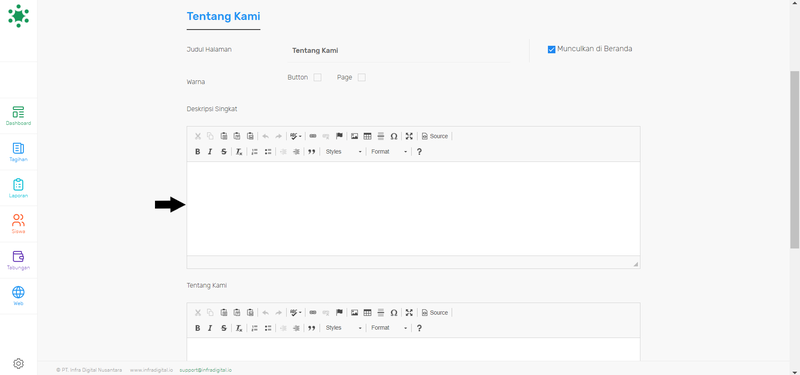Insert image in lower Tentang Kami editor
Screen dimensions: 800x375
(354, 313)
